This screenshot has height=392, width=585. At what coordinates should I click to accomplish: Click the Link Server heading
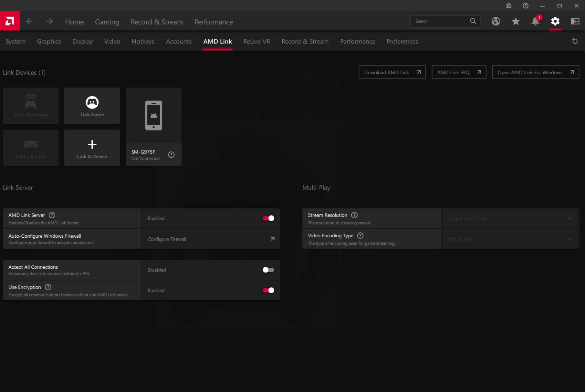18,188
